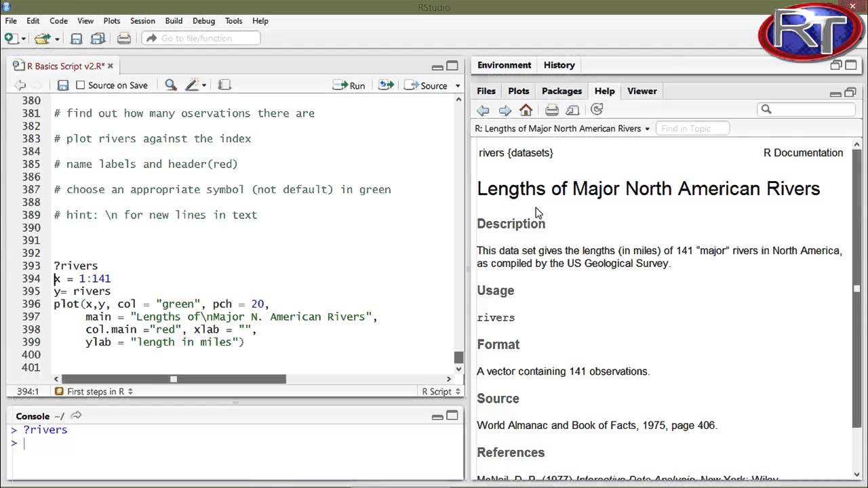Restore the Help pane size
Screen dimensions: 868x488
pos(850,92)
